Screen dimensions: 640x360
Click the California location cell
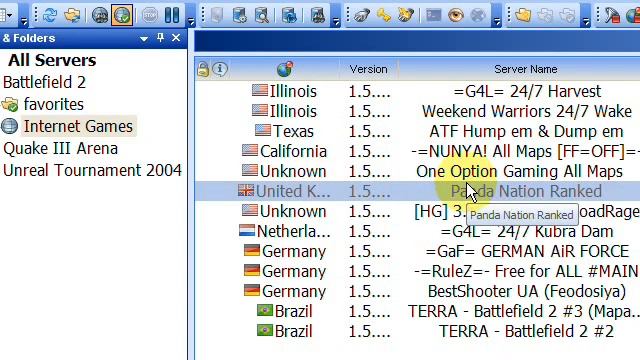(x=284, y=151)
